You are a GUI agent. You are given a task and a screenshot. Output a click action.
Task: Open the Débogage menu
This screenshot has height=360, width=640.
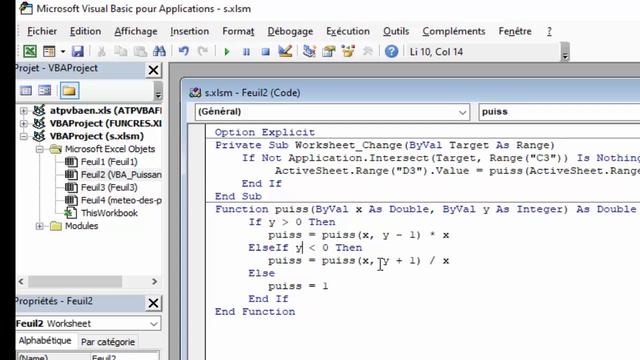pyautogui.click(x=290, y=31)
